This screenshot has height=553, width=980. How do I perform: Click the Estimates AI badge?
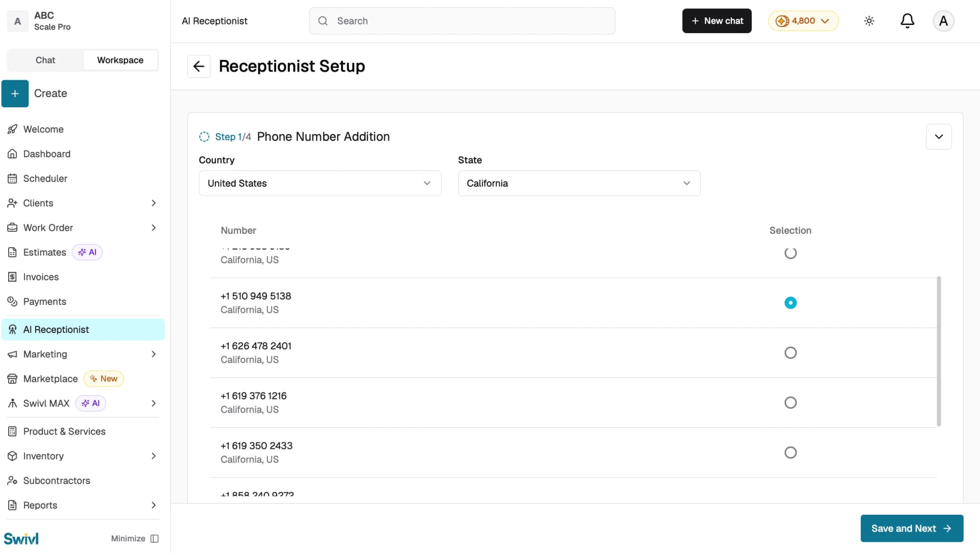tap(87, 252)
